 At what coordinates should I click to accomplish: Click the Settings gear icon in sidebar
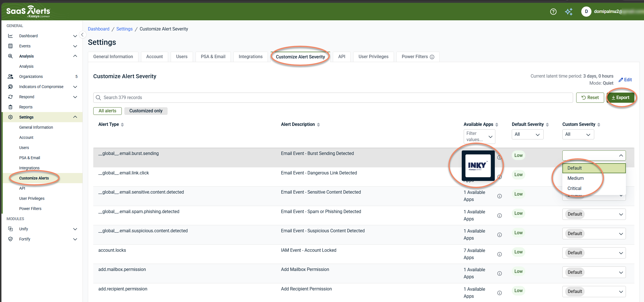[10, 117]
